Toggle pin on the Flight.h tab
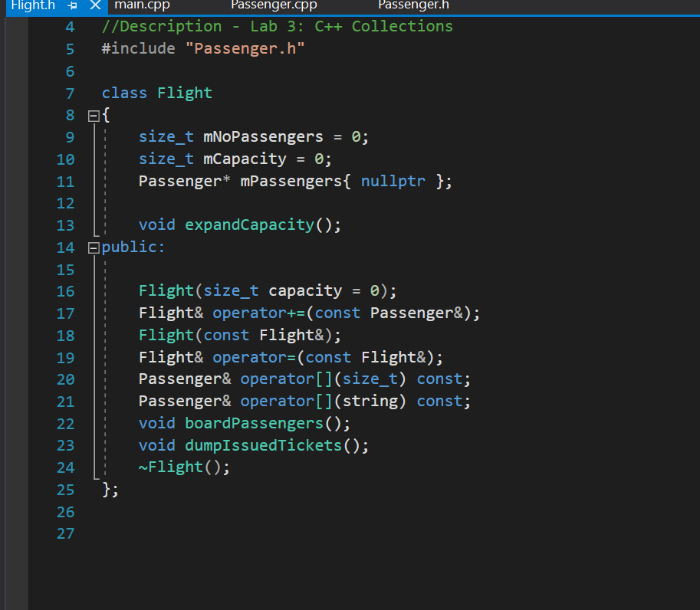700x610 pixels. pos(72,6)
